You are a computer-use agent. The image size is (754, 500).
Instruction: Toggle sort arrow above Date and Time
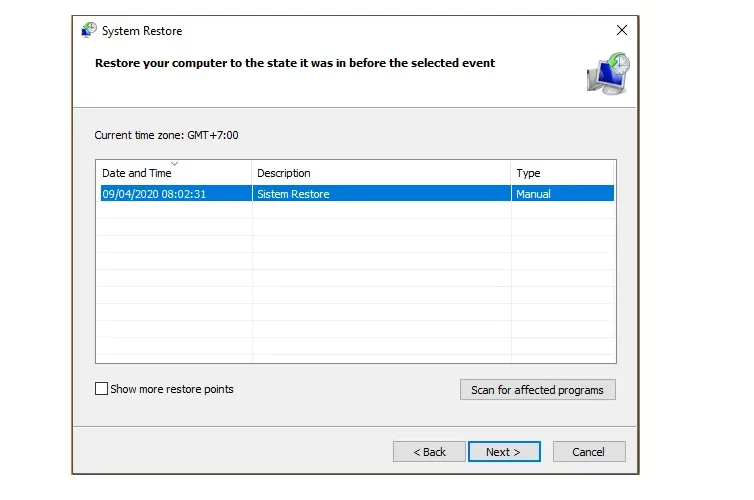click(175, 164)
